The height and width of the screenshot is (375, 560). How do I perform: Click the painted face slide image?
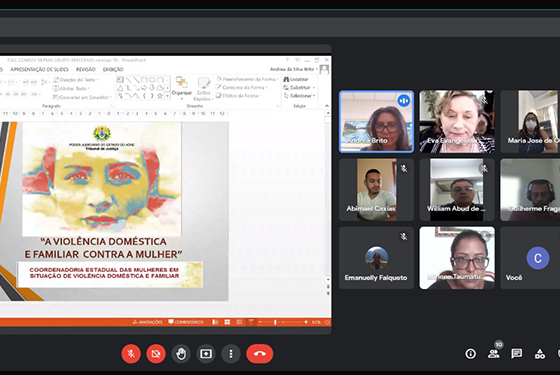click(102, 179)
